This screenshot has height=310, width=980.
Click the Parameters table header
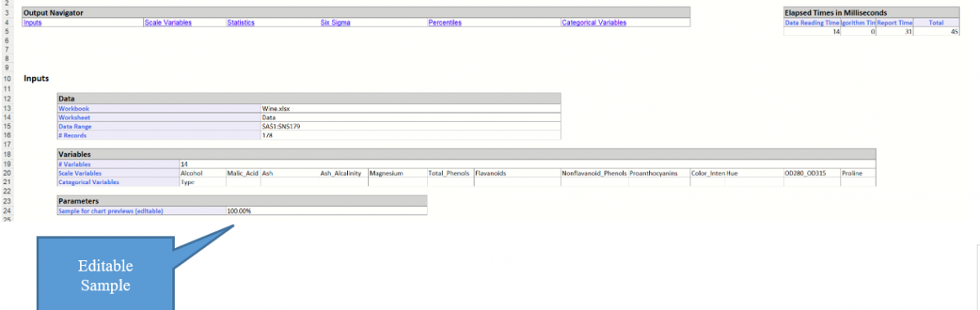pyautogui.click(x=242, y=200)
